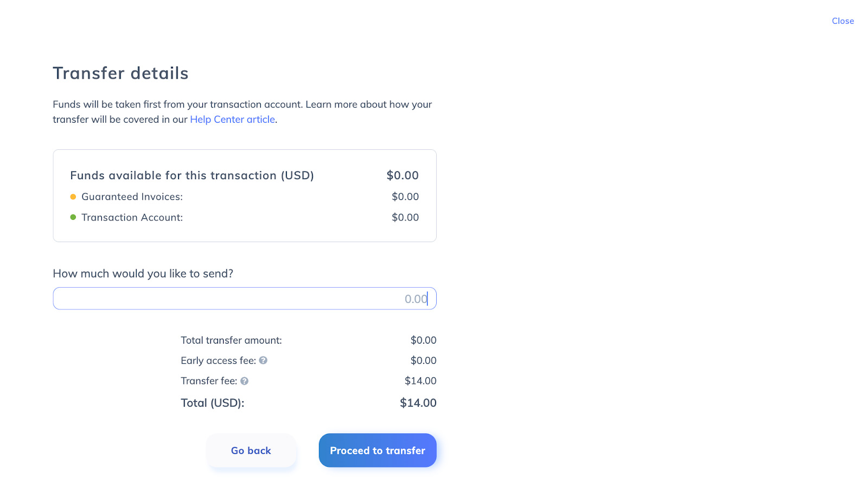Click the Guaranteed Invoices label
The width and height of the screenshot is (868, 500).
tap(132, 197)
